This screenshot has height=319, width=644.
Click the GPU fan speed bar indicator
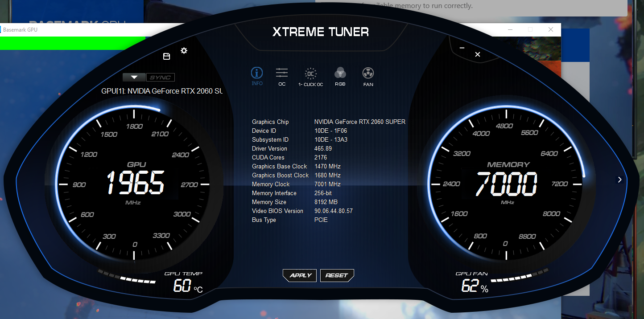coord(520,276)
